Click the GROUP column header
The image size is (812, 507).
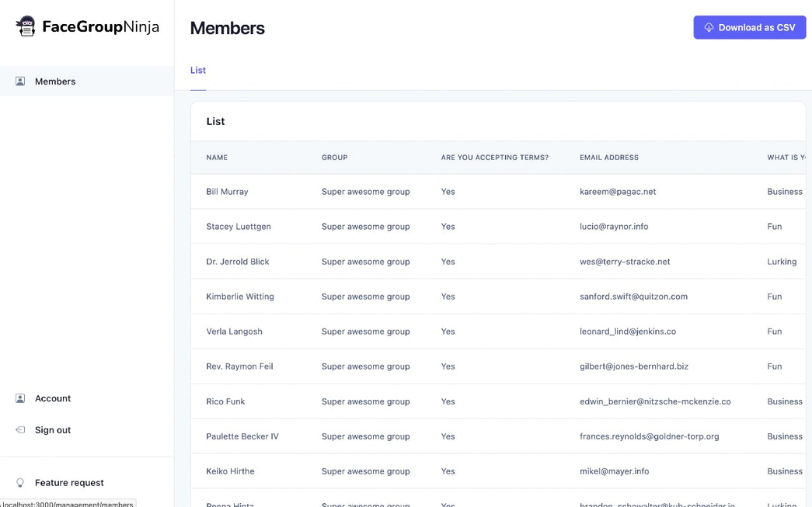pyautogui.click(x=334, y=158)
